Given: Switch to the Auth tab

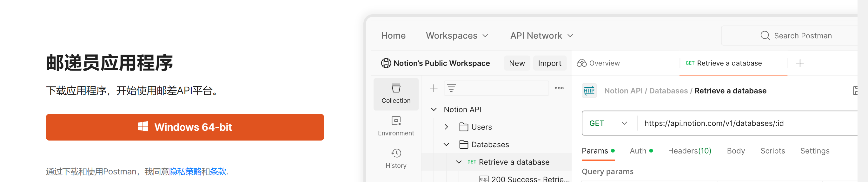Looking at the screenshot, I should [641, 151].
